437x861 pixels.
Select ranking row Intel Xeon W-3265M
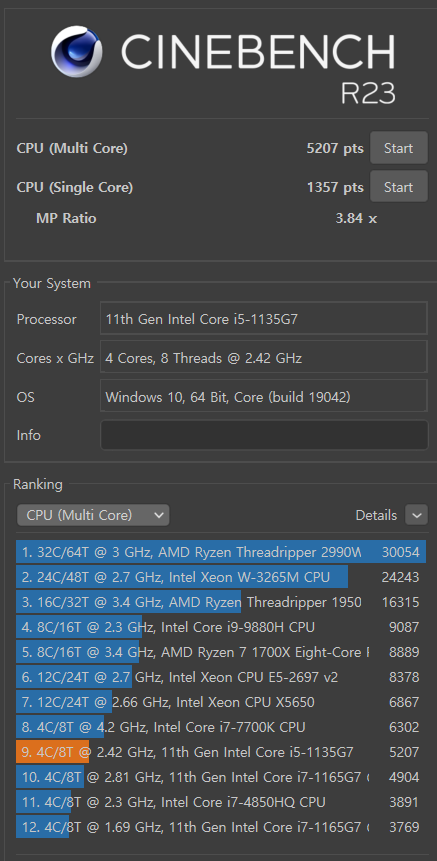click(x=221, y=577)
